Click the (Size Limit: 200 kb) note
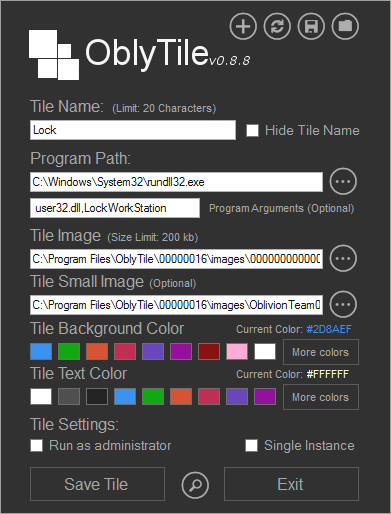The image size is (391, 514). [x=153, y=237]
